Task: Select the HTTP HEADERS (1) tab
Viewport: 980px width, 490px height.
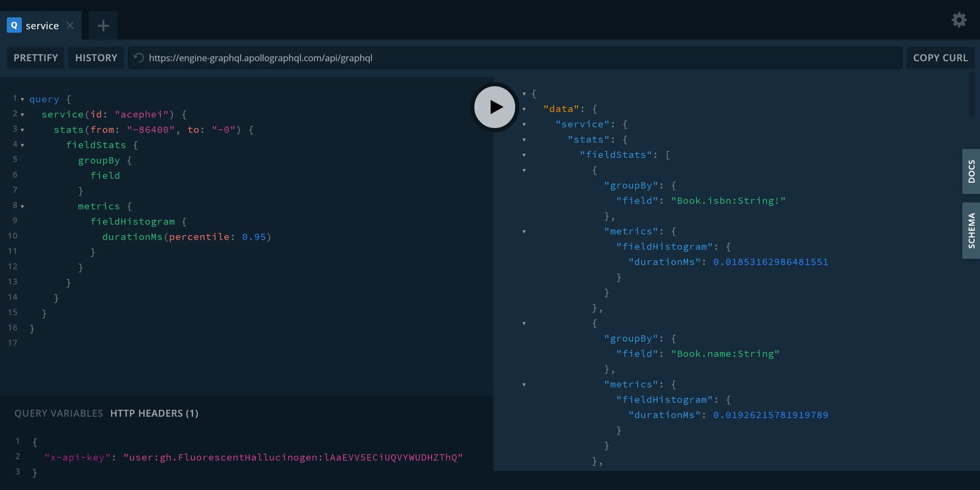Action: (154, 413)
